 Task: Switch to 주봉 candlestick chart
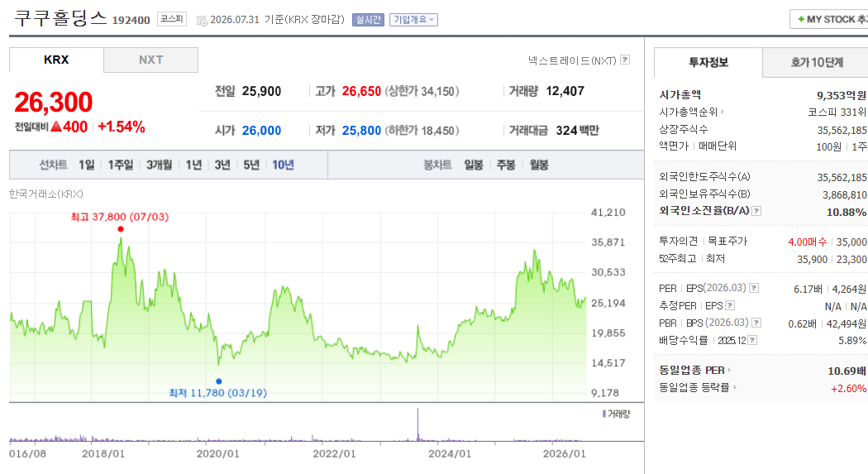pos(506,165)
